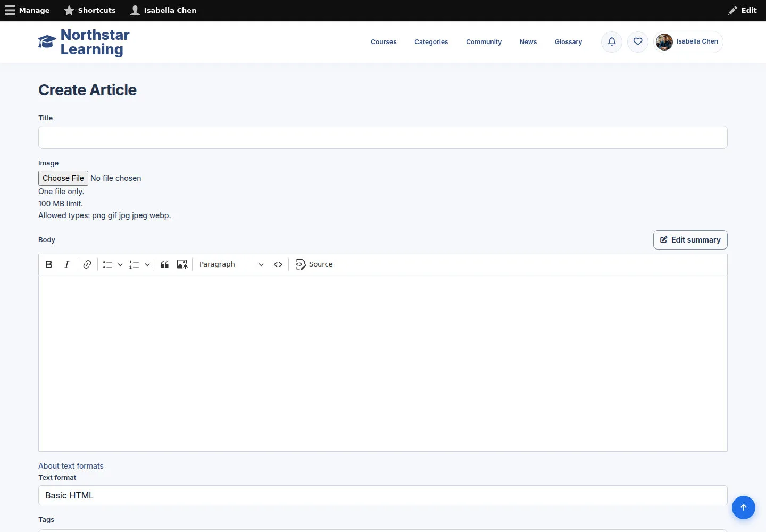Viewport: 766px width, 532px height.
Task: Click the Choose File button
Action: pyautogui.click(x=63, y=178)
